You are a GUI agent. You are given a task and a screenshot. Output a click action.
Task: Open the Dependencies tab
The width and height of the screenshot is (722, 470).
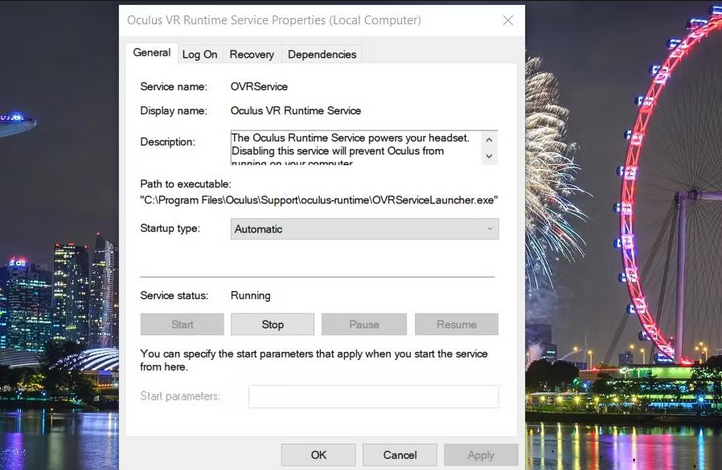coord(322,54)
